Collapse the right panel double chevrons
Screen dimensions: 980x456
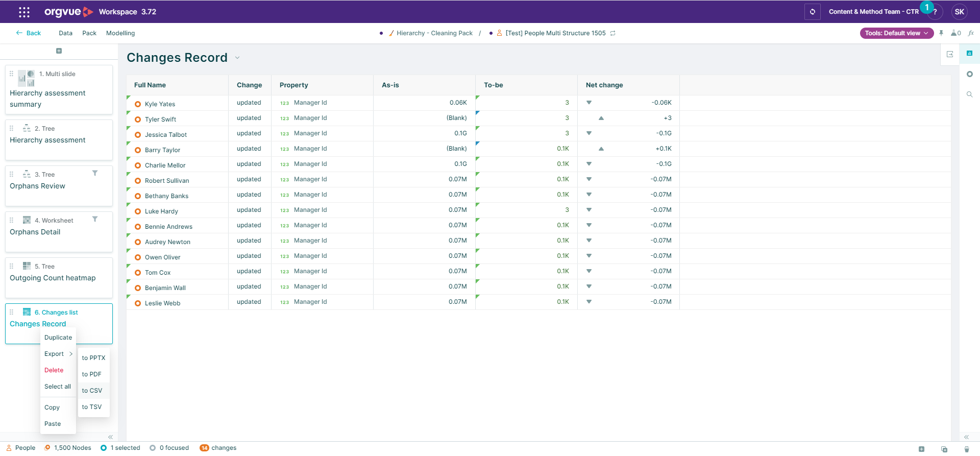(966, 437)
